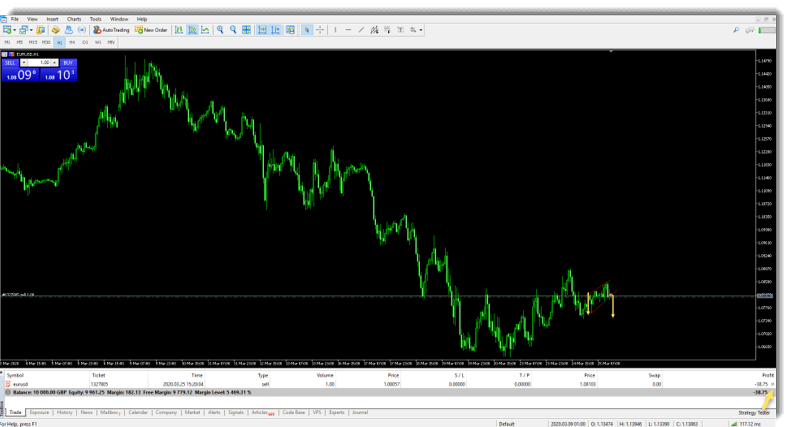Select the D1 timeframe button

(x=85, y=43)
